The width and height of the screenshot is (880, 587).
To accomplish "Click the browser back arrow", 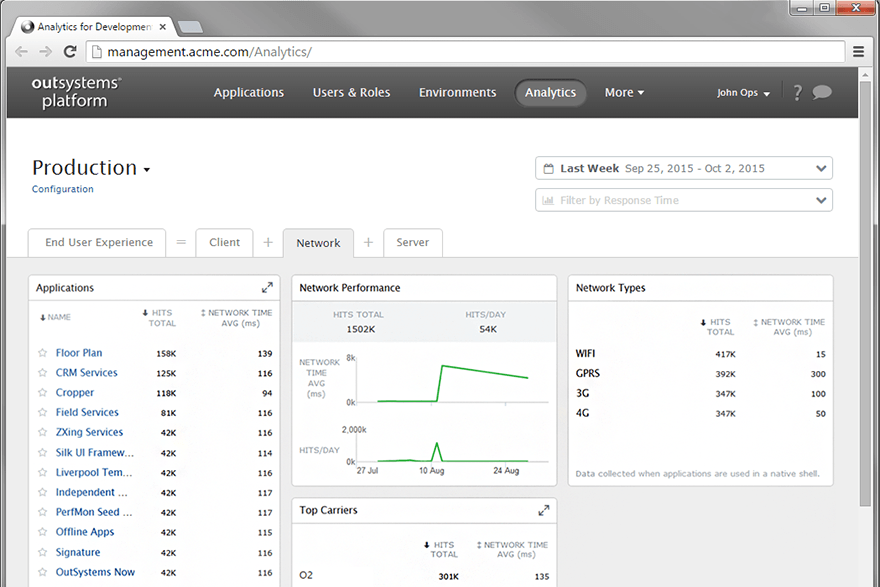I will tap(22, 52).
